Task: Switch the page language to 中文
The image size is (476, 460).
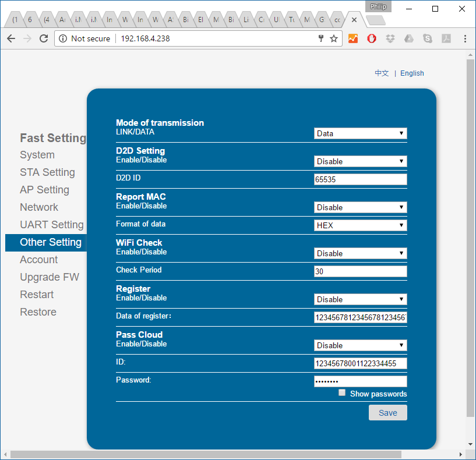Action: point(381,73)
